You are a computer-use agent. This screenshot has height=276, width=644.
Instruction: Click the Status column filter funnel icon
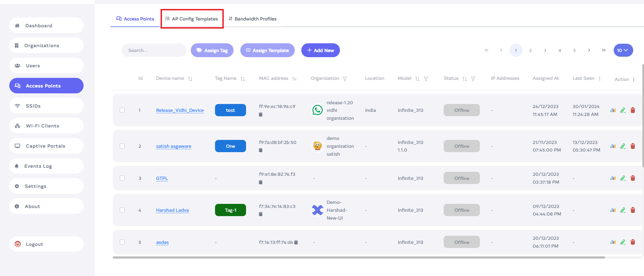click(473, 79)
